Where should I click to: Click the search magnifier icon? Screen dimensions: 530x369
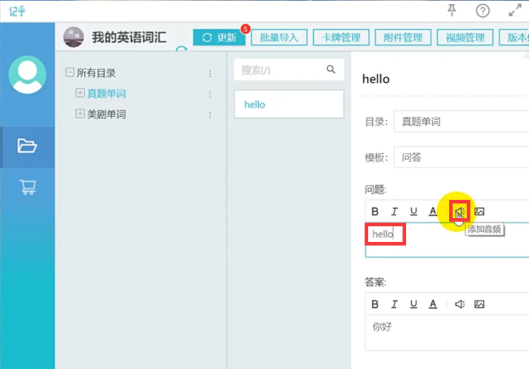coord(331,70)
